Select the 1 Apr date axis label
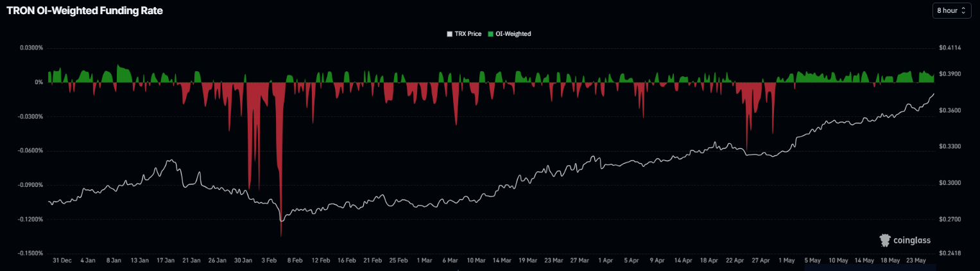 click(x=605, y=261)
